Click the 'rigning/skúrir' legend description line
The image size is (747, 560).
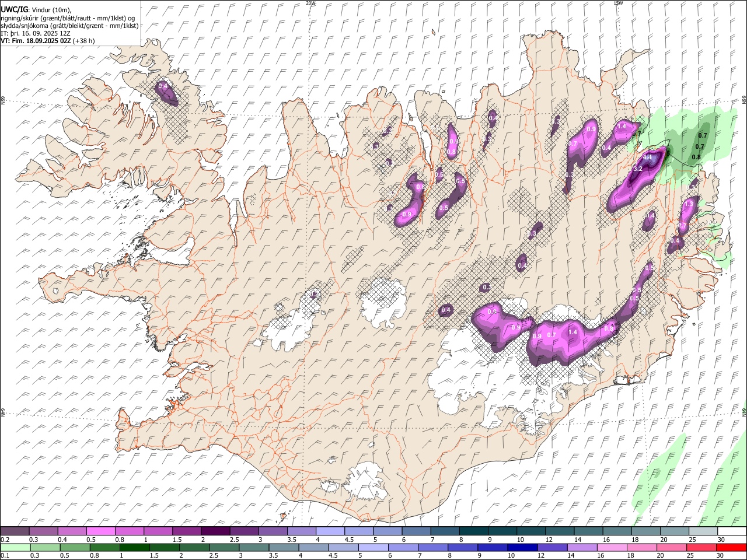coord(68,17)
